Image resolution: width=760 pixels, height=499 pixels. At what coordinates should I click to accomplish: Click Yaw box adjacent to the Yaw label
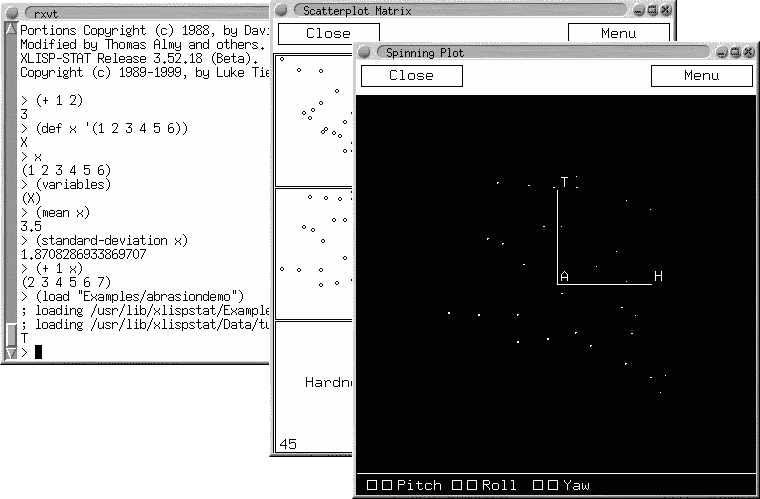click(553, 485)
